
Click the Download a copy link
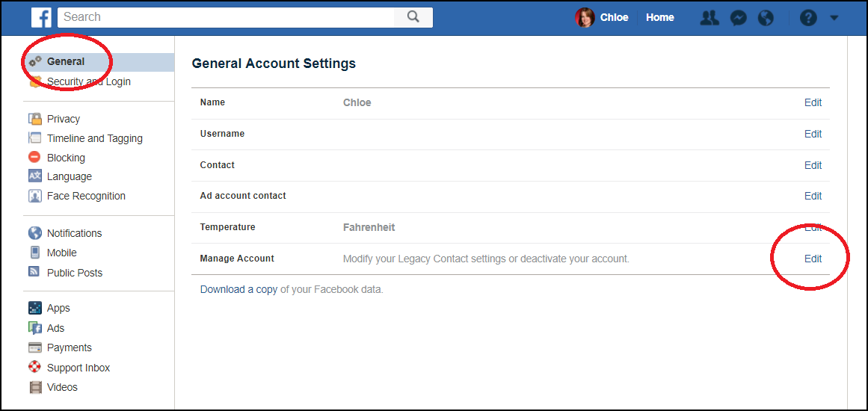click(238, 289)
